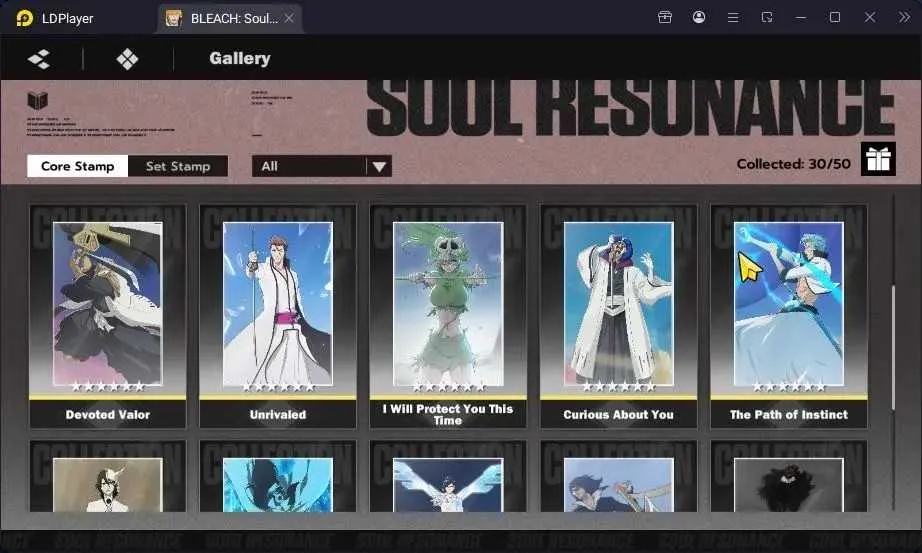Open second-row card with horned pale figure
Image resolution: width=922 pixels, height=553 pixels.
[108, 476]
